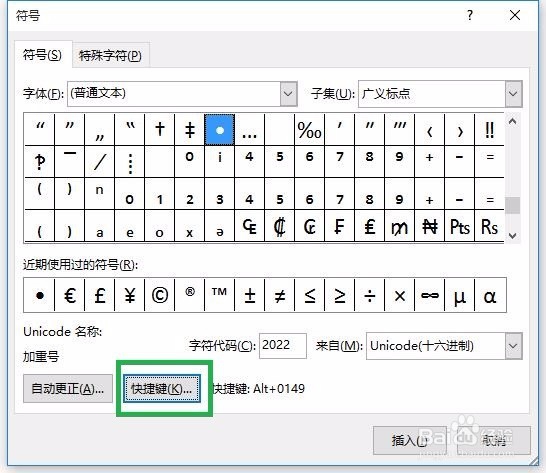
Task: Select the superscript n symbol
Action: click(x=100, y=194)
